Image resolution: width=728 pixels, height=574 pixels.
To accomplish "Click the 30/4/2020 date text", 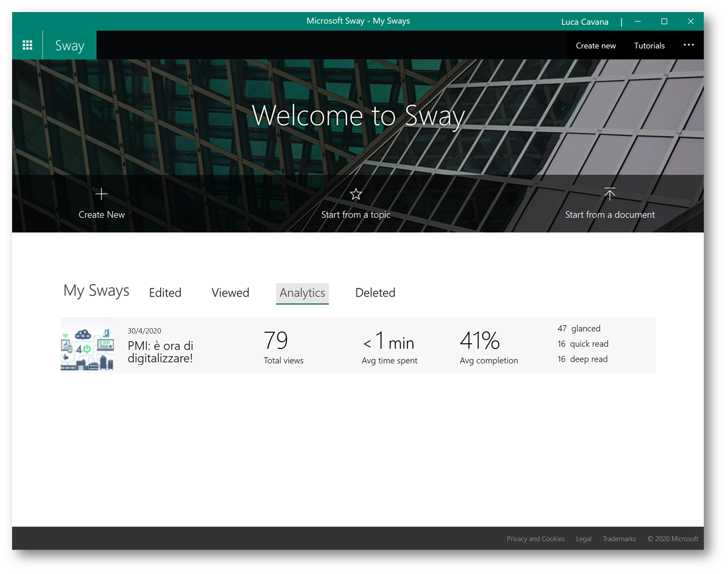I will pyautogui.click(x=144, y=331).
